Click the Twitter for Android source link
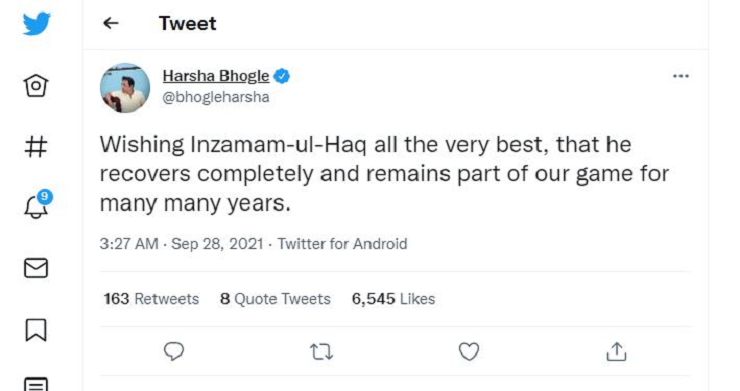This screenshot has width=740, height=391. 342,244
